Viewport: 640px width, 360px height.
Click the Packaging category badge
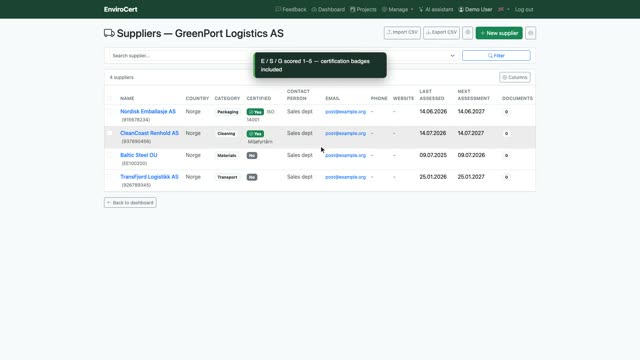(228, 112)
